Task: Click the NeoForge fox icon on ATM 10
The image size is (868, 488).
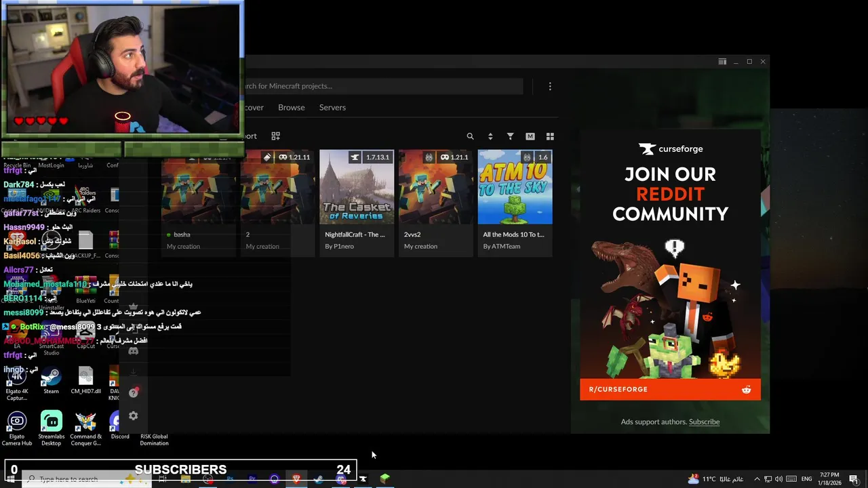Action: coord(527,157)
